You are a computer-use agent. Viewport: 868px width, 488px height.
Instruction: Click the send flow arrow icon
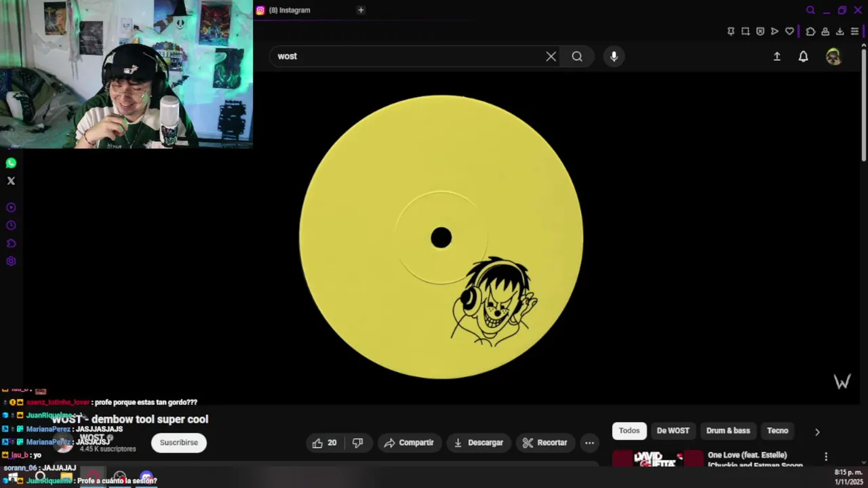click(774, 31)
